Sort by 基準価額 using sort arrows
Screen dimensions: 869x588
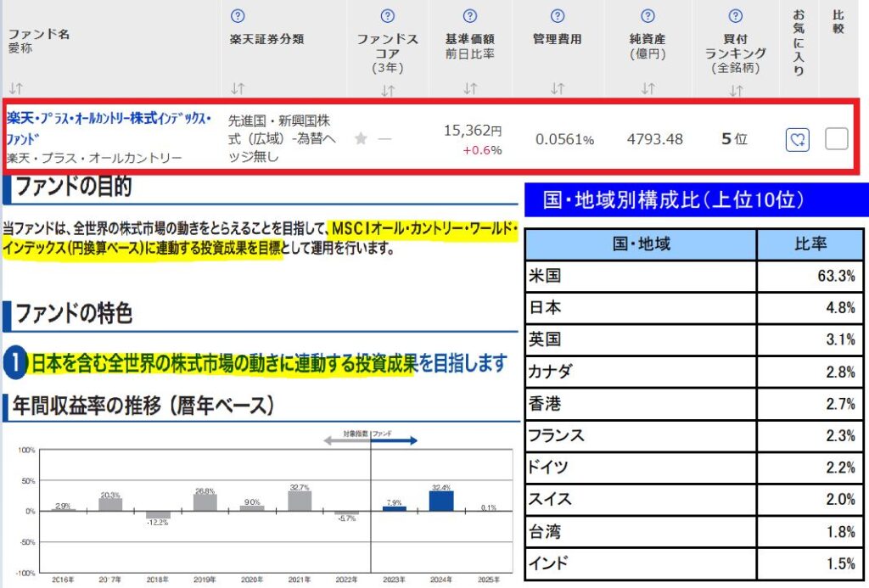tap(470, 88)
